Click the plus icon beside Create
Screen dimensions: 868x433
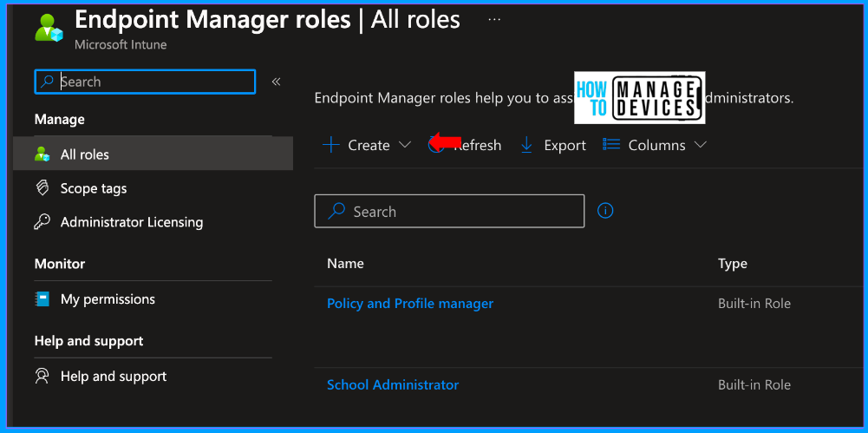tap(331, 145)
